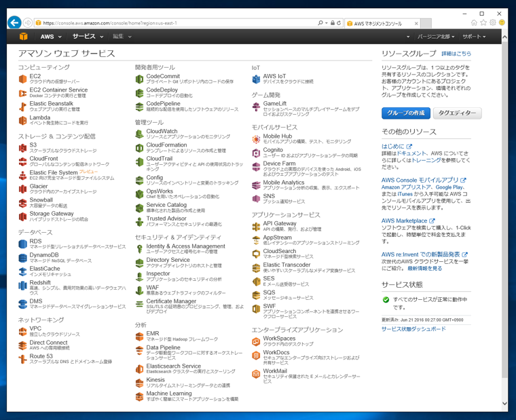
Task: Click the DynamoDB icon
Action: (22, 258)
